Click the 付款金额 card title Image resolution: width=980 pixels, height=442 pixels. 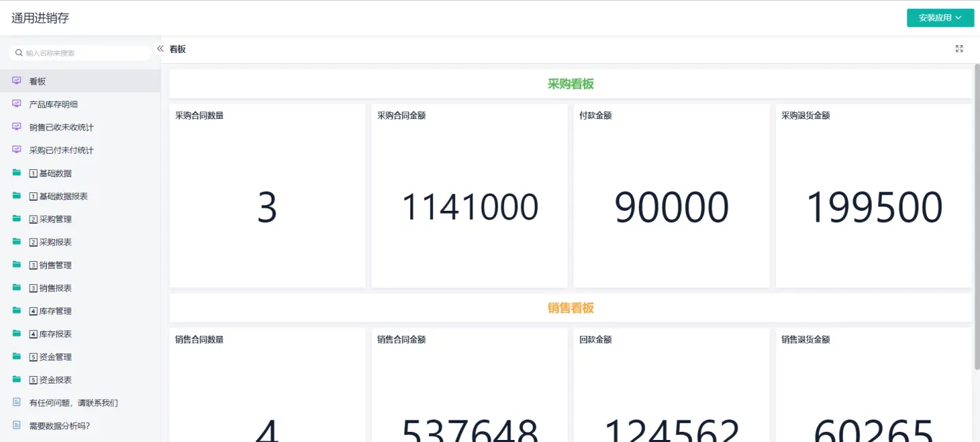pyautogui.click(x=595, y=116)
